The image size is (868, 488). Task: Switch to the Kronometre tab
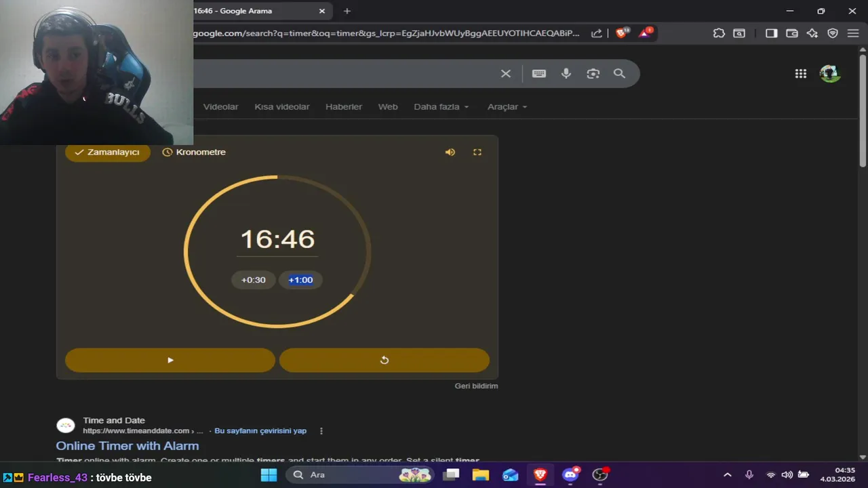coord(194,152)
